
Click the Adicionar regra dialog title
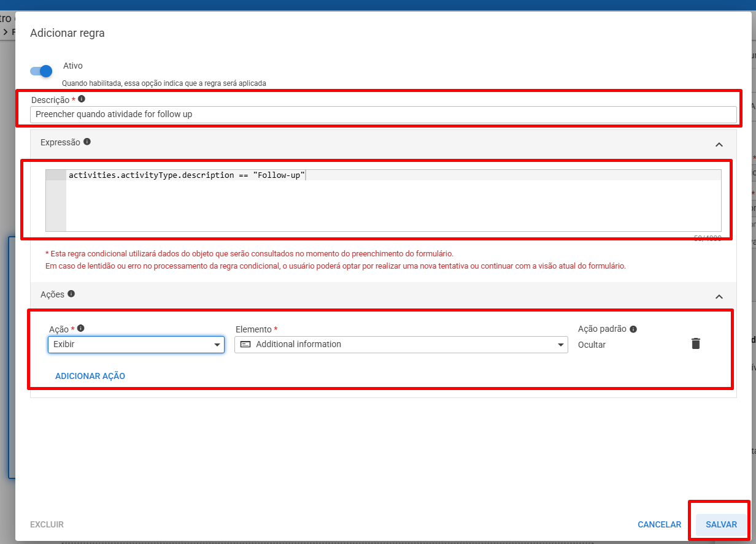[67, 33]
